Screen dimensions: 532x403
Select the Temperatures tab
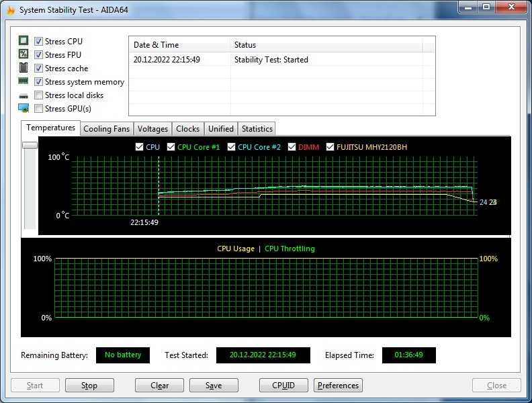[x=50, y=128]
